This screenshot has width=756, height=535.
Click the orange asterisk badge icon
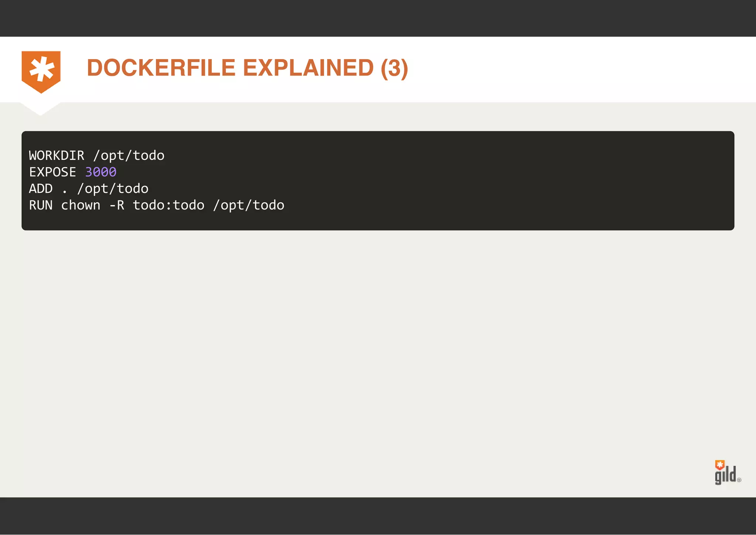click(41, 72)
